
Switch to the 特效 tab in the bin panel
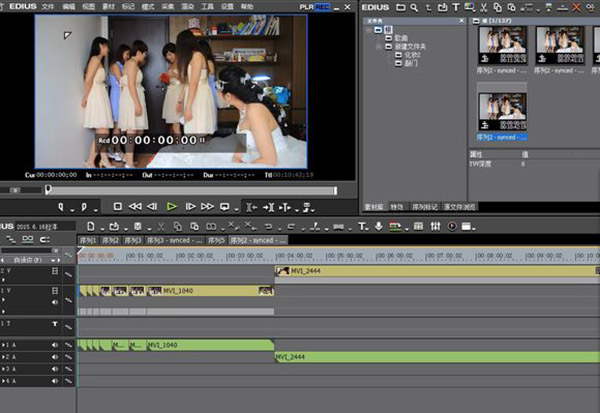(x=398, y=206)
